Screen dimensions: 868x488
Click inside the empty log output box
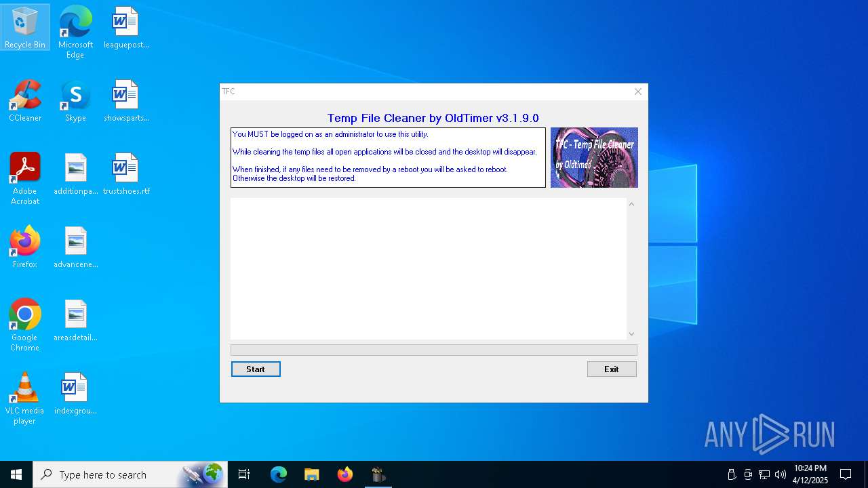coord(428,268)
